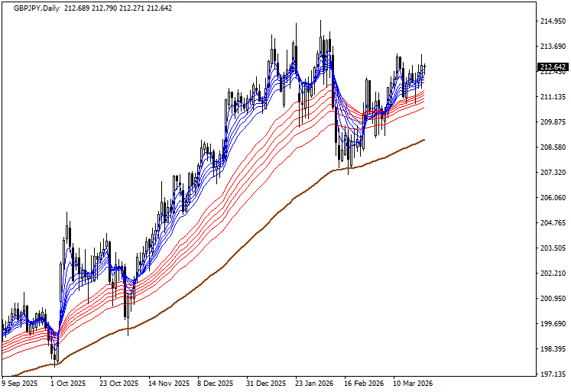
Task: Select the 8 Dec 2025 date label
Action: (217, 383)
